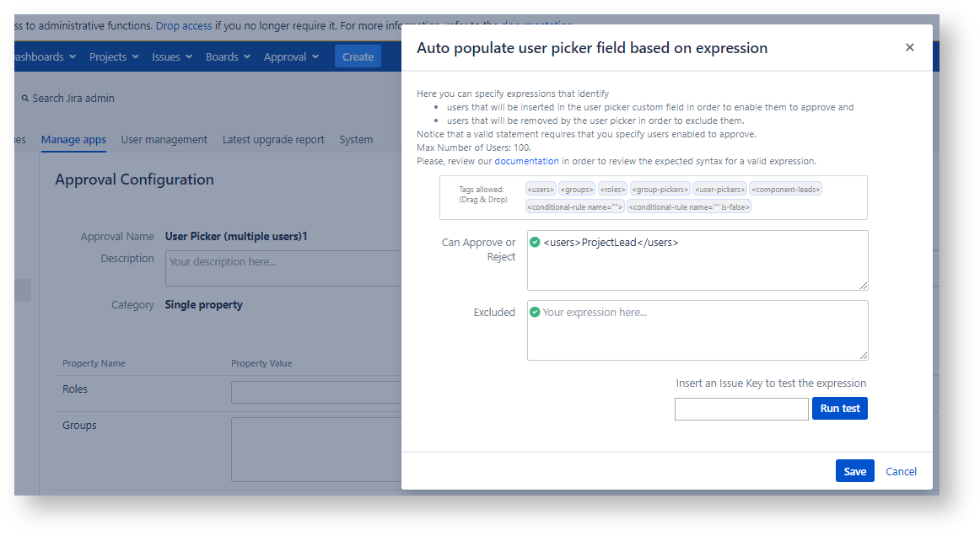The image size is (980, 536).
Task: Open the documentation link in dialog
Action: coord(526,161)
